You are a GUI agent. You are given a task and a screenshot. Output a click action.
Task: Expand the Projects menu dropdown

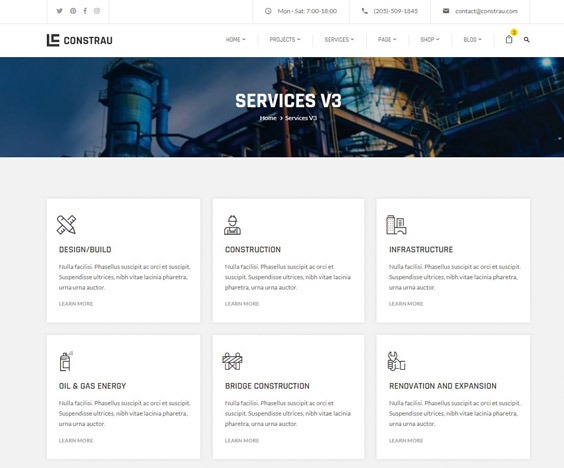coord(285,40)
